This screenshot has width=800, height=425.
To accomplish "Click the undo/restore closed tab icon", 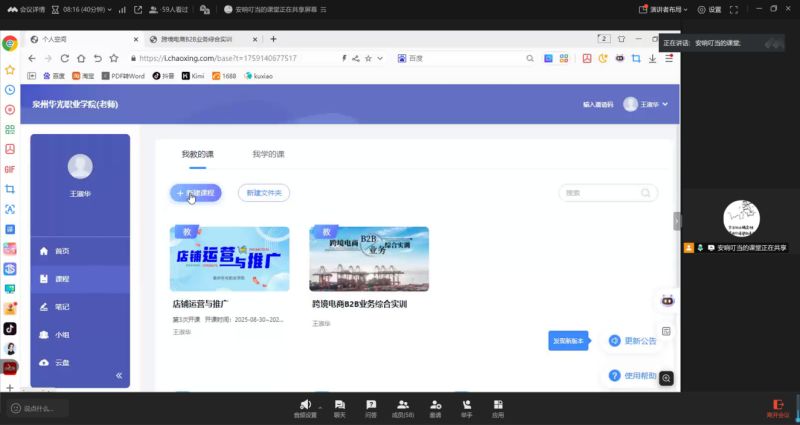I will coord(98,59).
